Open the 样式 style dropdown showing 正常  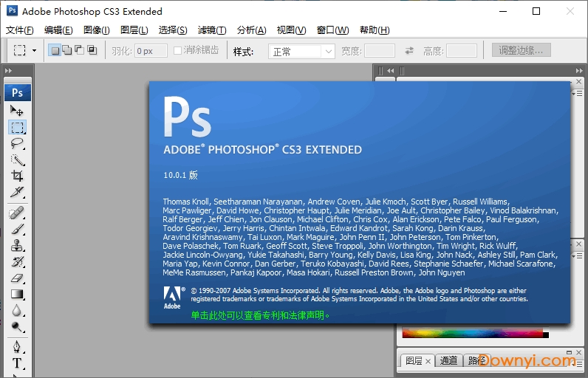[301, 52]
